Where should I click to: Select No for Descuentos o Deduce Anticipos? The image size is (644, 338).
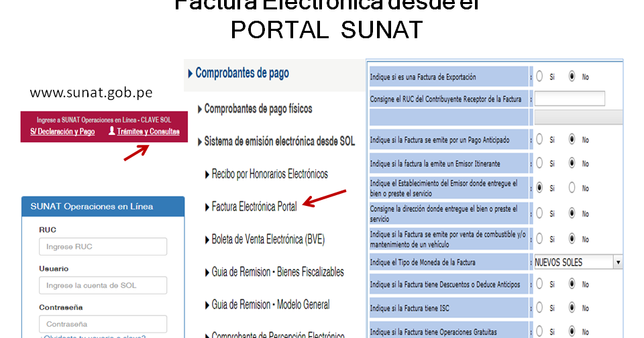pyautogui.click(x=572, y=284)
